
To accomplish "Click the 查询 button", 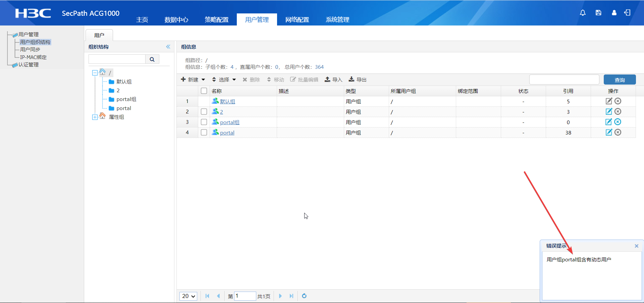I will [620, 80].
